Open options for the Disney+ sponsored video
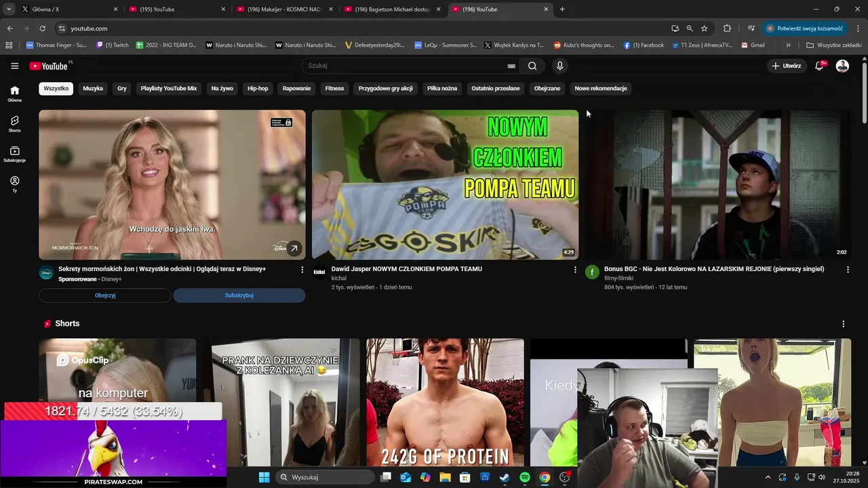 (302, 270)
